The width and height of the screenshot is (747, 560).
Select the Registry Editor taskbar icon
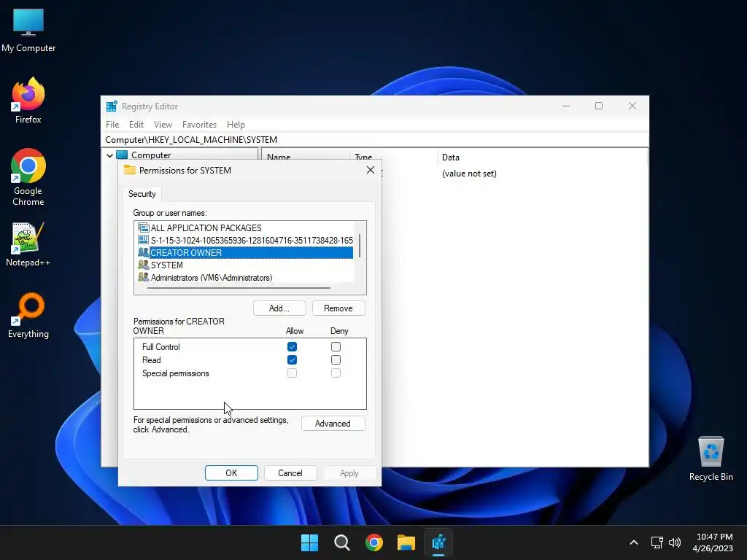438,542
